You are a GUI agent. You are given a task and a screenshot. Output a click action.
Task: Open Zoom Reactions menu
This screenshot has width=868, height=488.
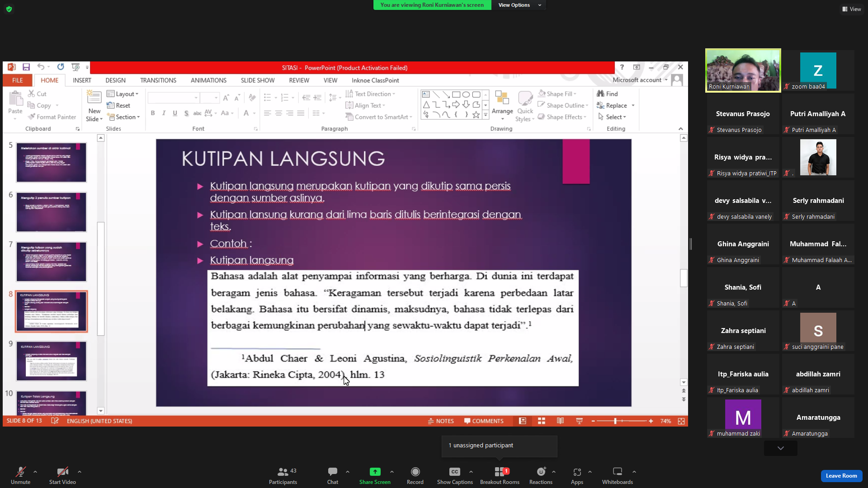click(541, 476)
